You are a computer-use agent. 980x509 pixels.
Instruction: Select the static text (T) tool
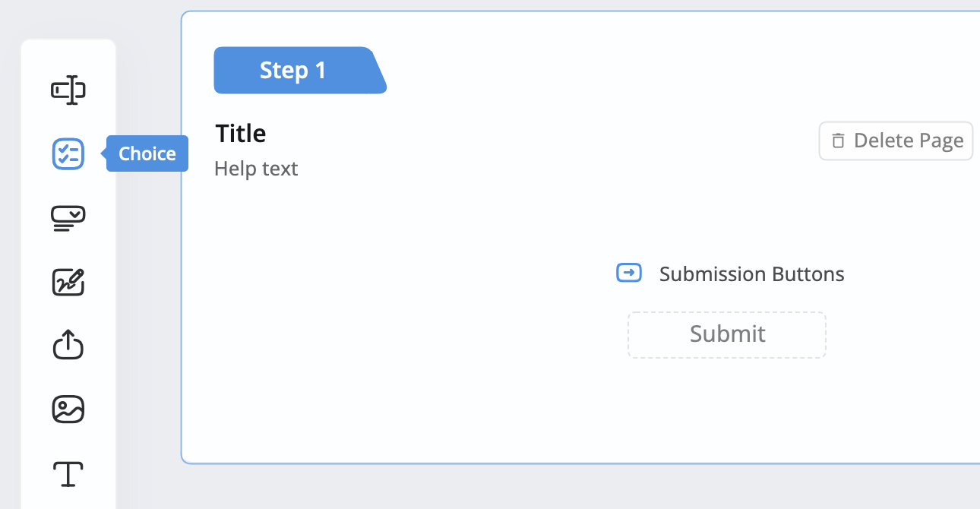coord(68,473)
